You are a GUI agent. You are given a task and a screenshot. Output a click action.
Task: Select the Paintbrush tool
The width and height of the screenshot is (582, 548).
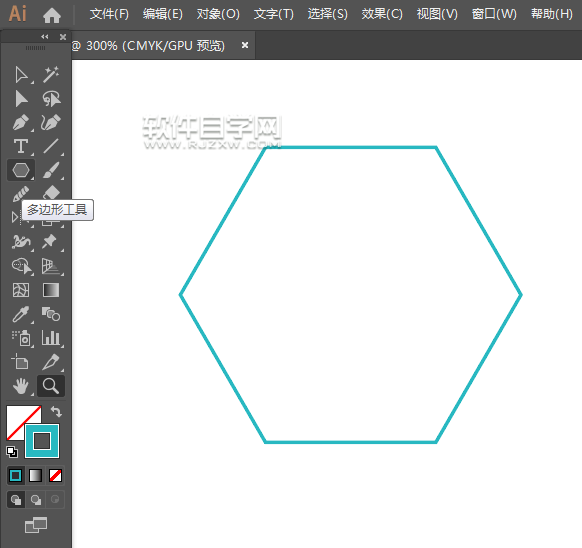click(51, 170)
